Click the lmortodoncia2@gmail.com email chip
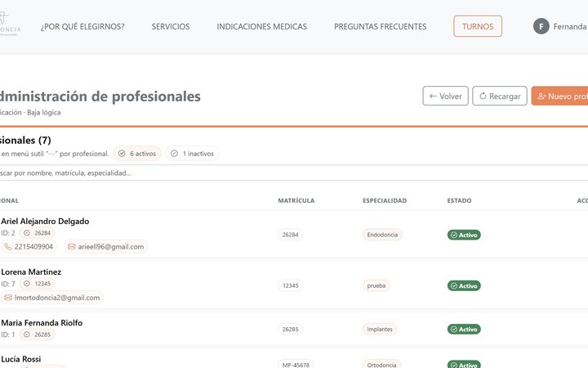Screen dimensions: 588x368 click(52, 298)
